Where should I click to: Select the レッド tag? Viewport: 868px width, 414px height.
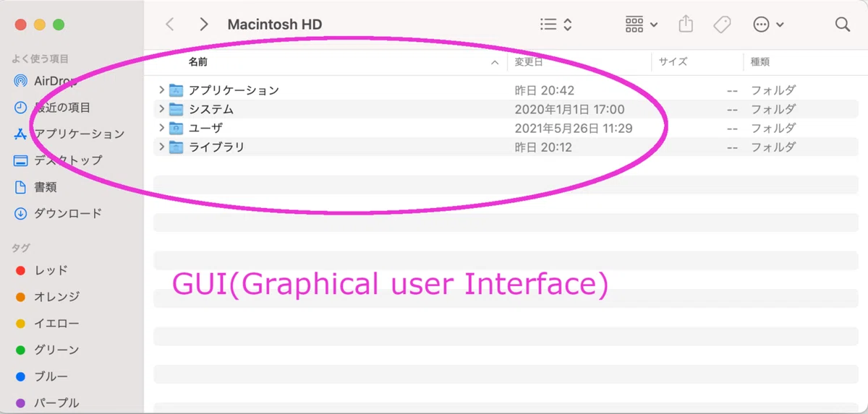pyautogui.click(x=42, y=270)
